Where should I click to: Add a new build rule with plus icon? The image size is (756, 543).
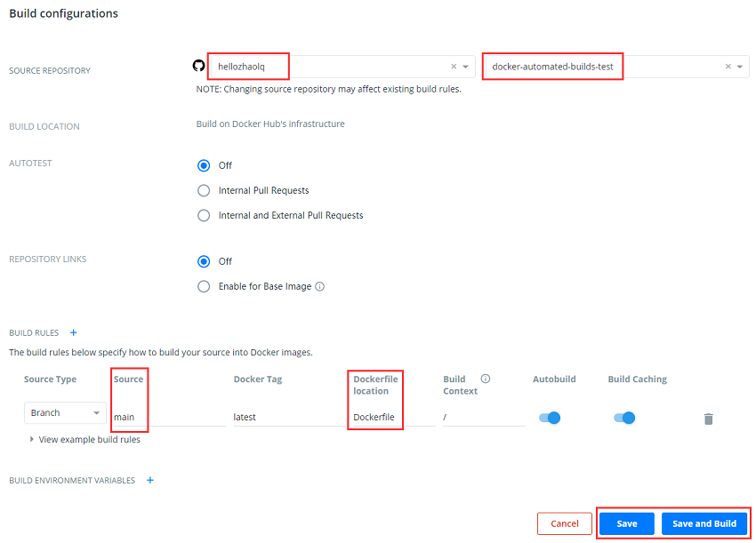click(74, 332)
